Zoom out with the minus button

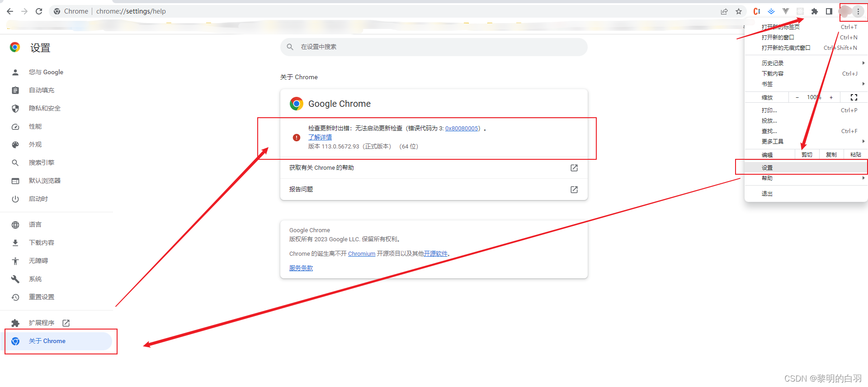click(797, 97)
